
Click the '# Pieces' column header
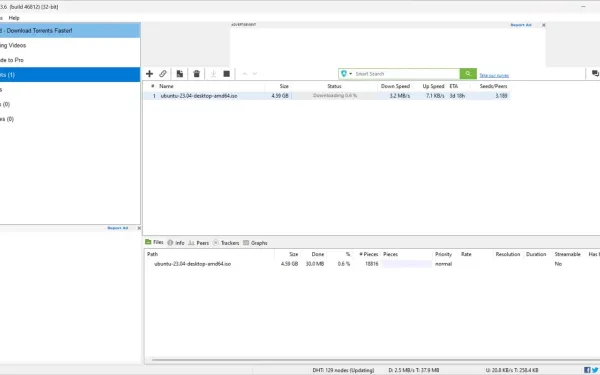[368, 254]
